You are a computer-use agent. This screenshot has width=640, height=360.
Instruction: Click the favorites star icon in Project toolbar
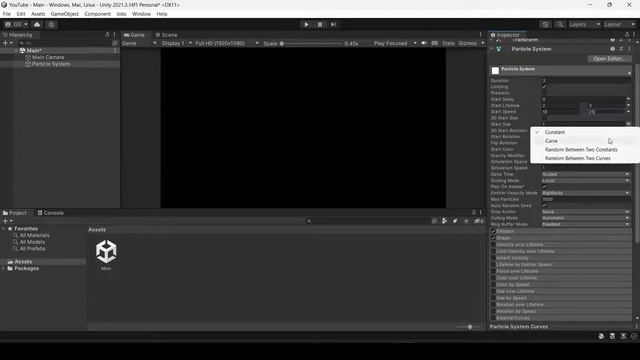pos(466,221)
